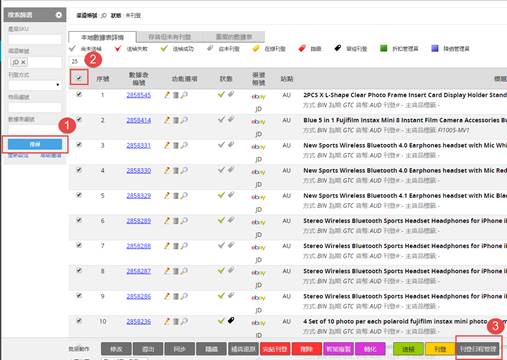Click the account tag field containing JD
The width and height of the screenshot is (507, 360).
pos(35,62)
